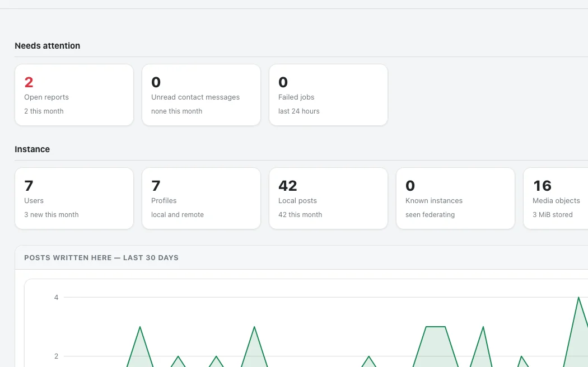Click the '42 this month' text
588x367 pixels.
tap(300, 215)
